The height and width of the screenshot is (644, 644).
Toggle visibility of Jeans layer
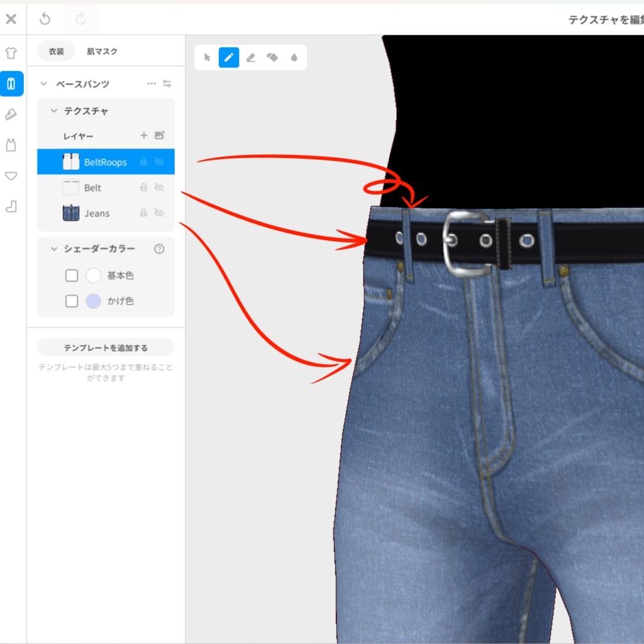point(159,213)
